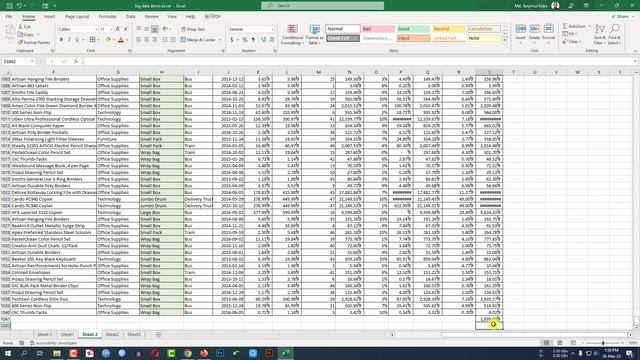This screenshot has width=640, height=360.
Task: Open Conditional Formatting in the ribbon
Action: pos(292,35)
